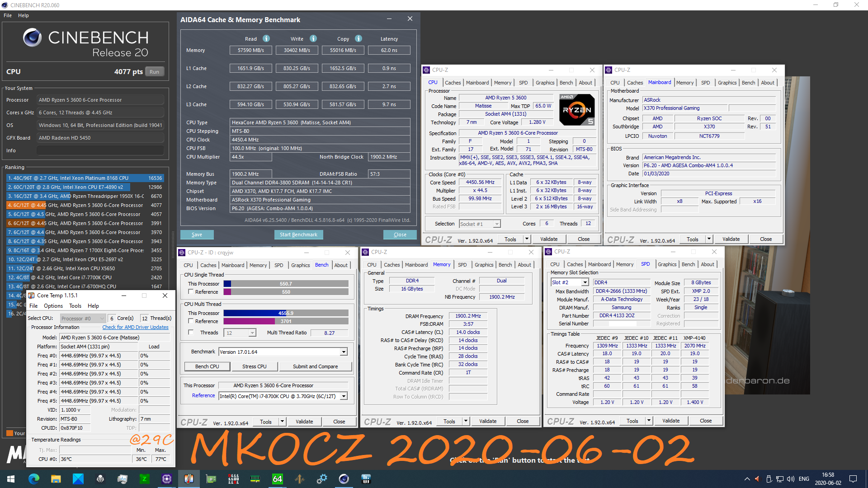Viewport: 868px width, 488px height.
Task: Expand Tools arrow in CPU-Z Bench window
Action: point(282,422)
